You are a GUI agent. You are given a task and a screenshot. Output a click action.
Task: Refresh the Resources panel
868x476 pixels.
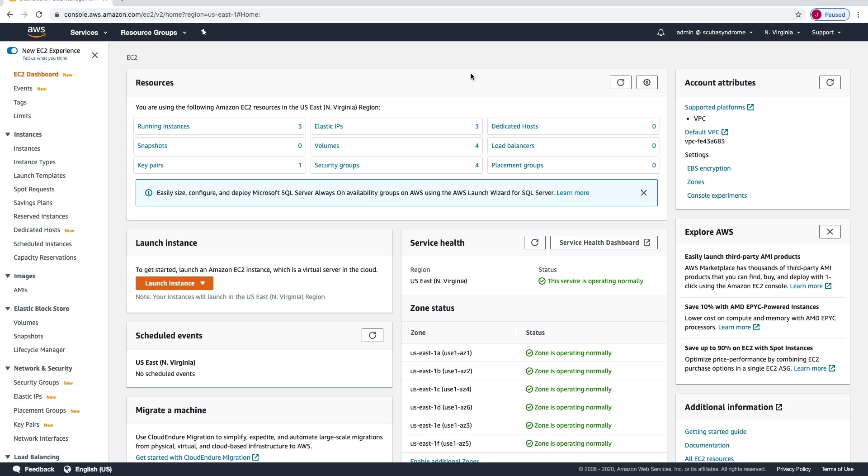[620, 82]
